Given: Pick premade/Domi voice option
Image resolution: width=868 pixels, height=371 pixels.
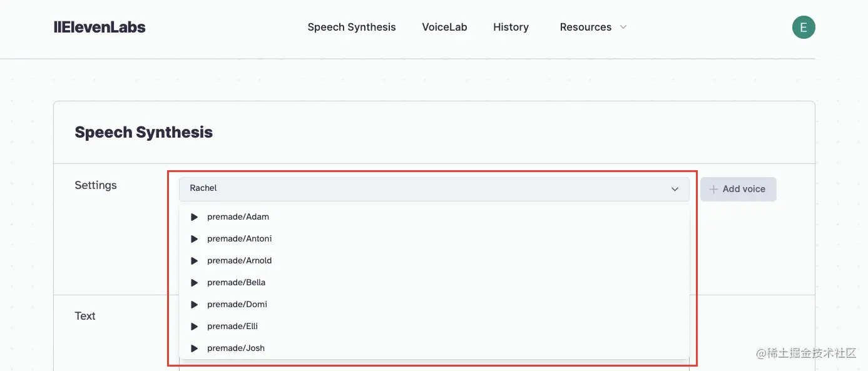Looking at the screenshot, I should [434, 305].
